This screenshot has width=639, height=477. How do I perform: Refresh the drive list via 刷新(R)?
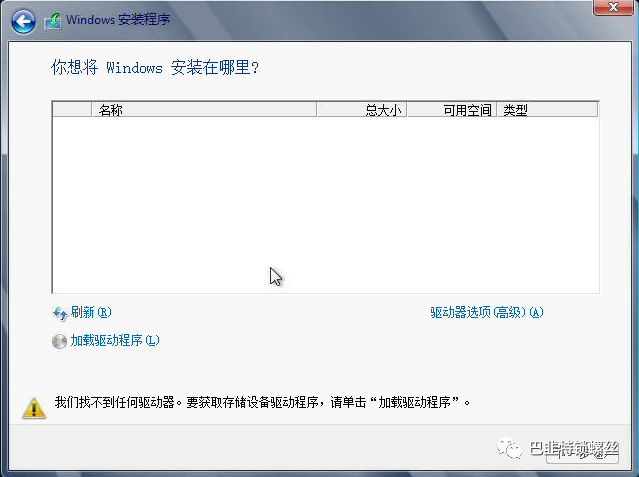tap(91, 312)
